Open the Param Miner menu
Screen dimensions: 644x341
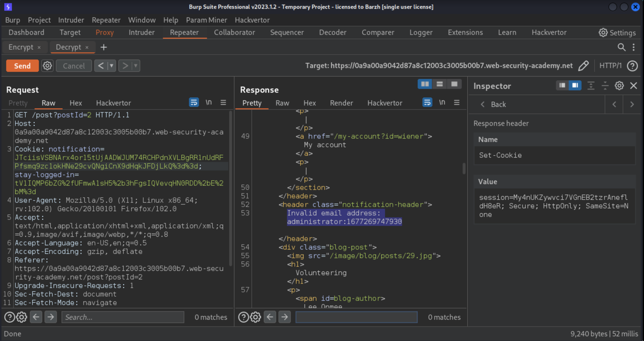point(206,20)
